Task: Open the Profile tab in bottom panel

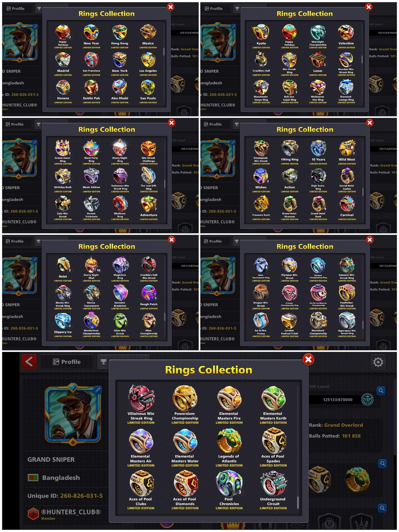Action: pyautogui.click(x=67, y=362)
